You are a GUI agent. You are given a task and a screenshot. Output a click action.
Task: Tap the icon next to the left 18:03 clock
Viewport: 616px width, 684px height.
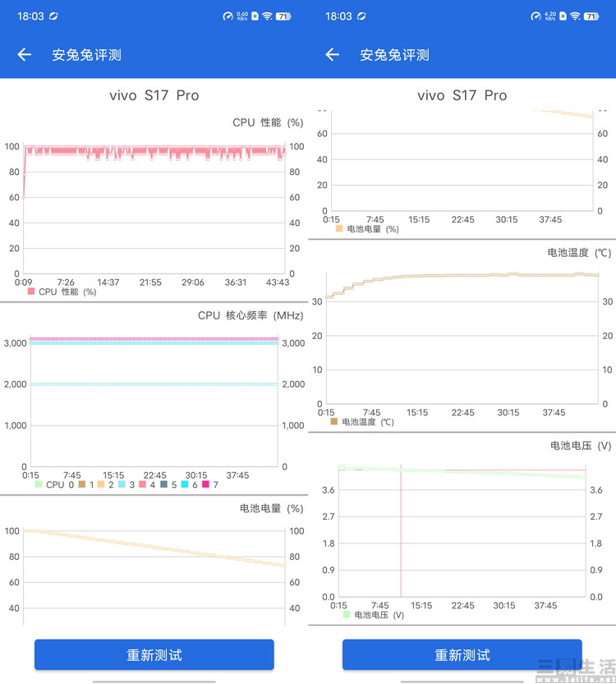click(x=53, y=16)
